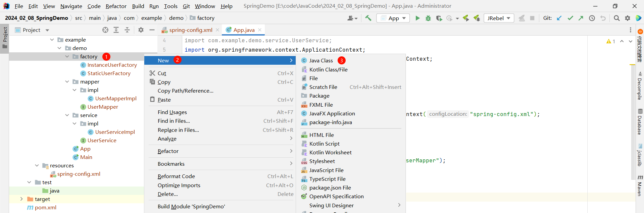Go to next highlighted error arrow

click(631, 41)
